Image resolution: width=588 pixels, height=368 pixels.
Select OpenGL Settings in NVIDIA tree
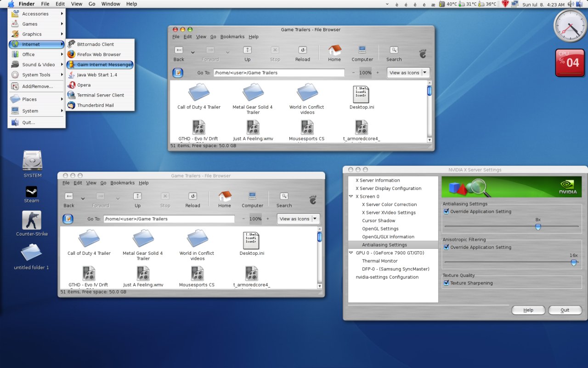point(380,229)
